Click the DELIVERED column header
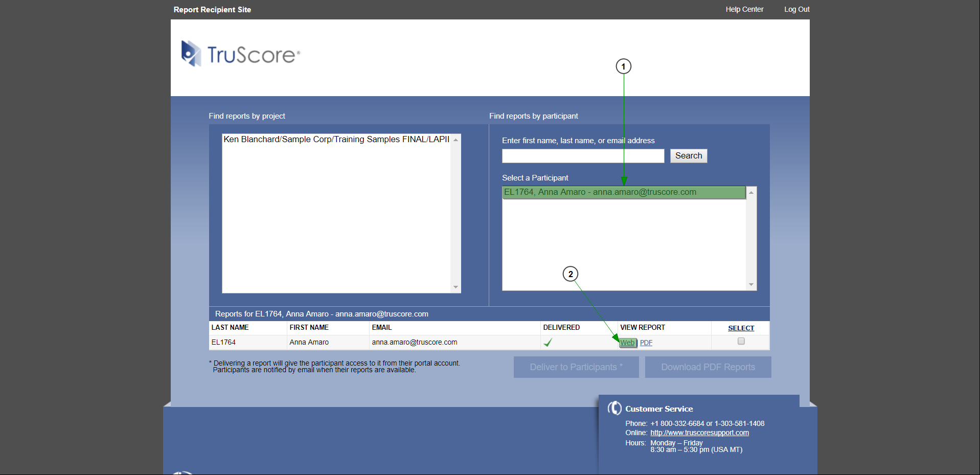The height and width of the screenshot is (475, 980). (561, 328)
